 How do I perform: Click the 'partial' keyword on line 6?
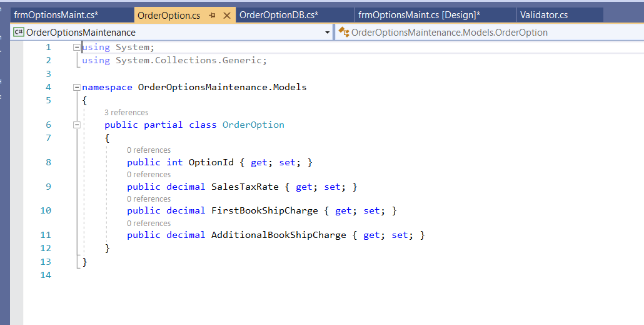163,125
